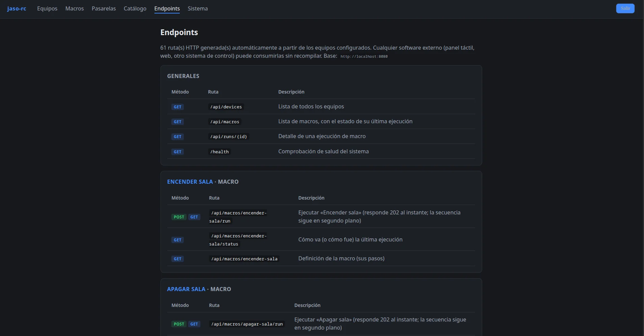Click the ENCENDER SALA macro link

click(190, 182)
